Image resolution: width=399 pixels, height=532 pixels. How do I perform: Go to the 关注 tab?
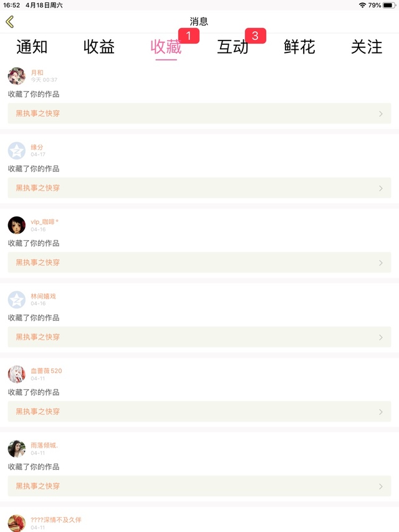pos(367,47)
